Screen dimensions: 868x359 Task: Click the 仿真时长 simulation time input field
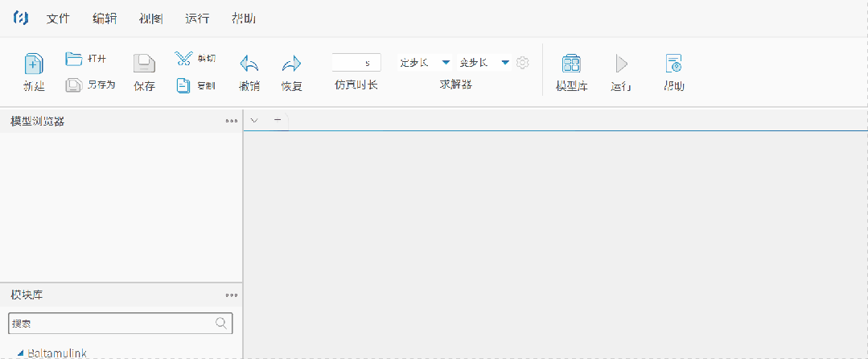point(356,63)
